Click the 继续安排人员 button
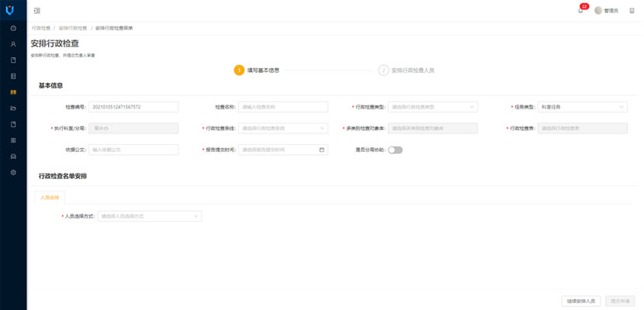The width and height of the screenshot is (644, 310). [581, 301]
